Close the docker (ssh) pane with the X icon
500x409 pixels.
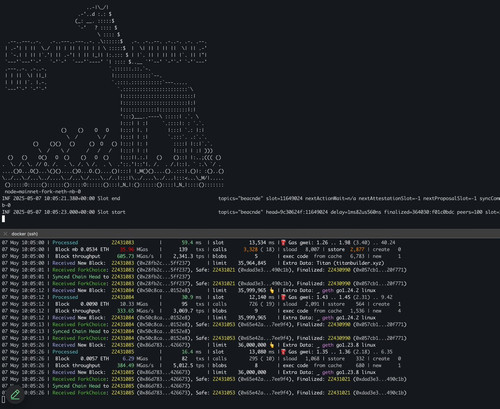pos(5,234)
